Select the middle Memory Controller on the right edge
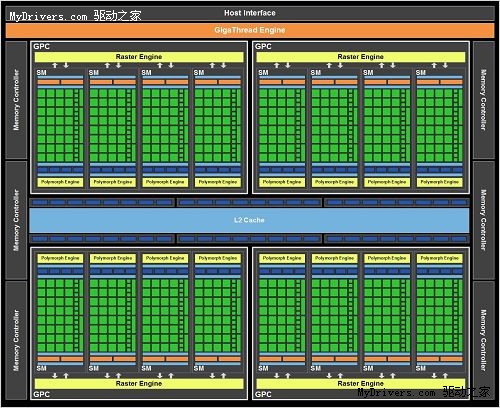This screenshot has width=500, height=408. pyautogui.click(x=484, y=220)
